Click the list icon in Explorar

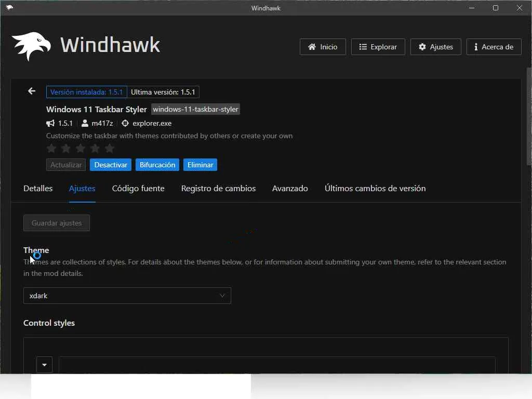[x=363, y=47]
